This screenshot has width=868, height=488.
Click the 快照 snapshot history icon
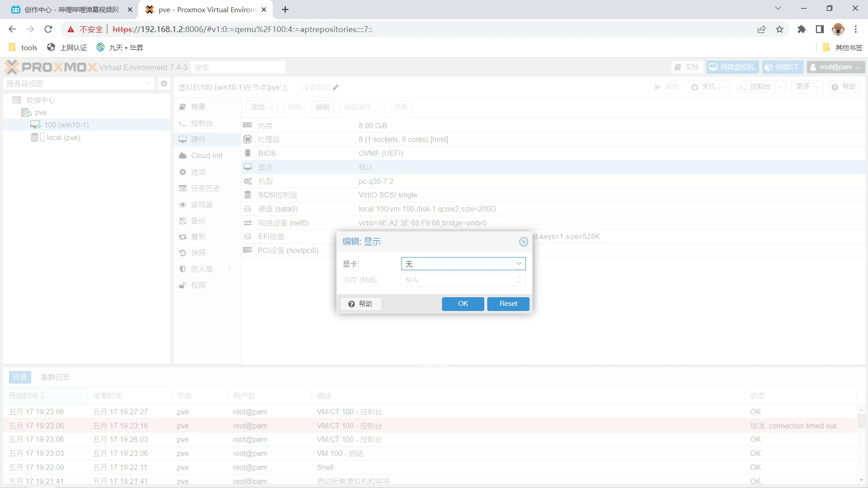point(183,253)
